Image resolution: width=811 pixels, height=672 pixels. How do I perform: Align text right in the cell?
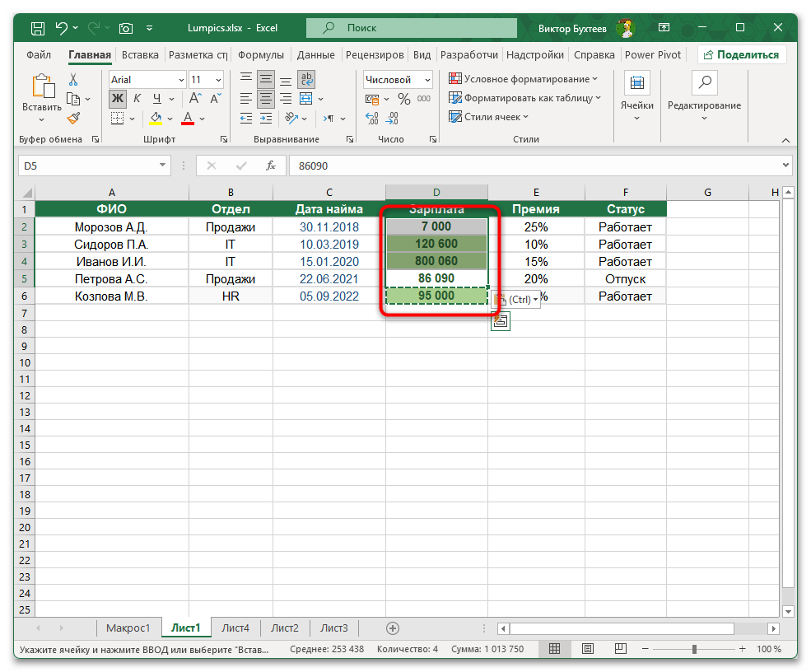point(286,98)
